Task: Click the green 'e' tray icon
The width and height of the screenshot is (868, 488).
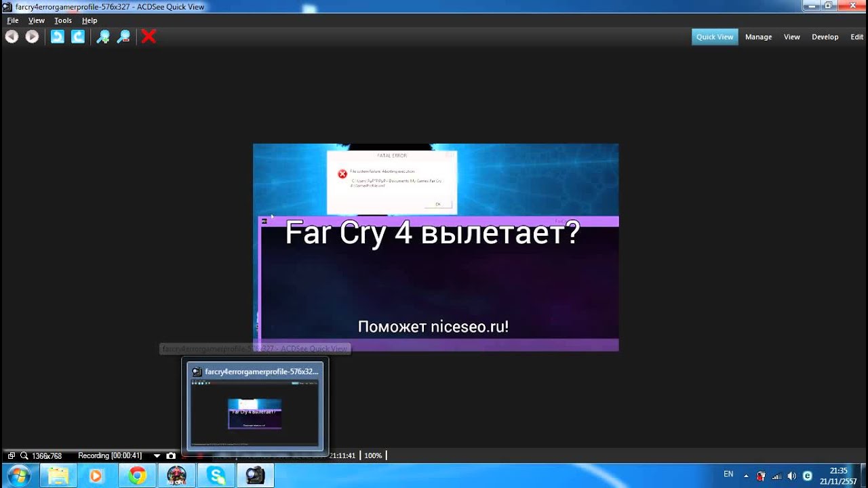Action: point(807,476)
